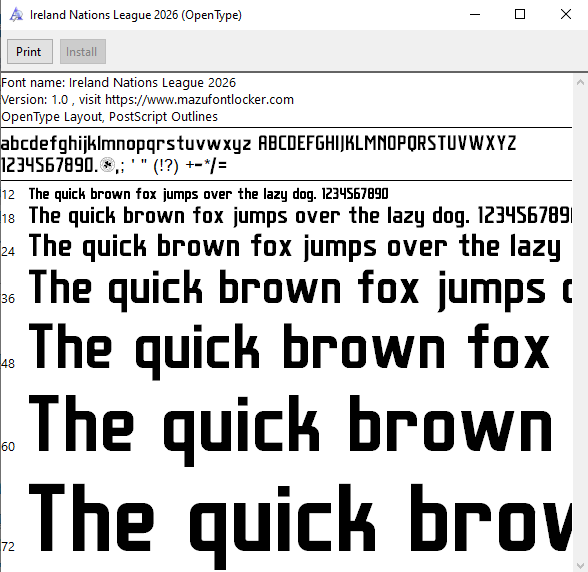Click the Print button
The height and width of the screenshot is (572, 588).
(x=30, y=51)
